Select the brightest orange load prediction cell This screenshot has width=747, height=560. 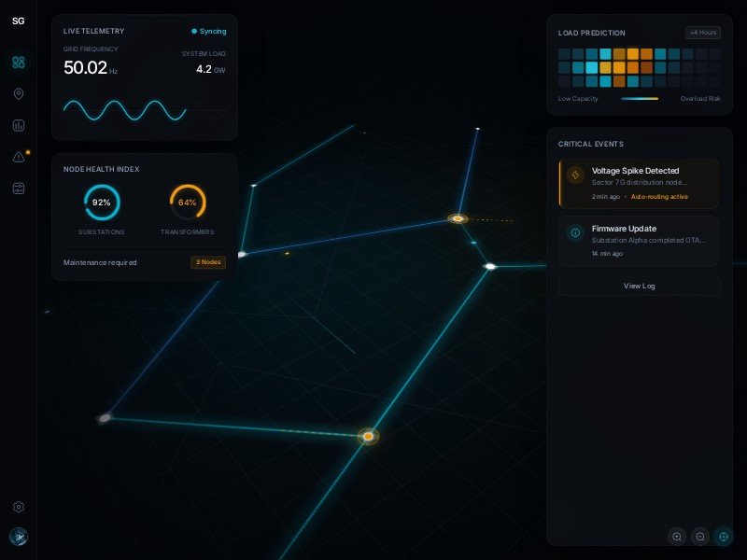pyautogui.click(x=633, y=54)
